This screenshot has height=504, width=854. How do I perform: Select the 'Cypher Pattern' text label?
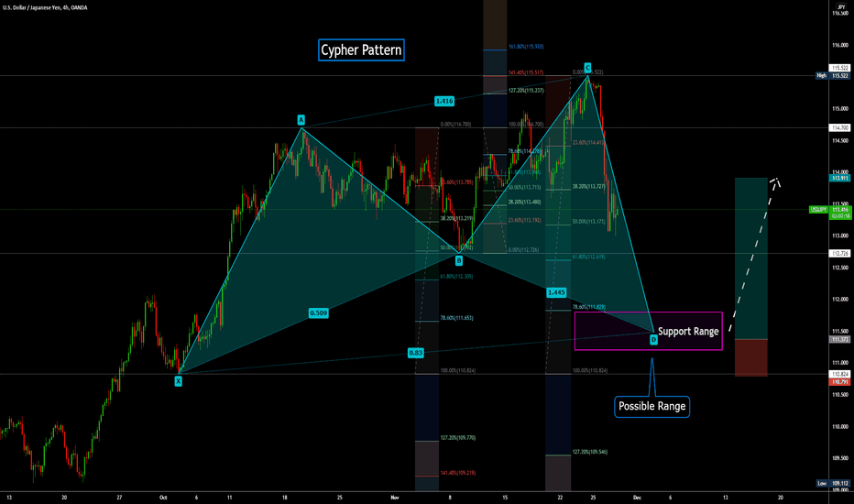pos(361,50)
